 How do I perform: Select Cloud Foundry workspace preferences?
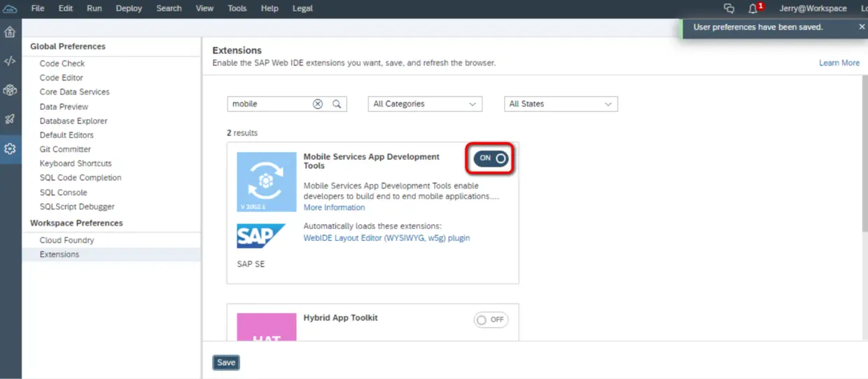coord(66,240)
